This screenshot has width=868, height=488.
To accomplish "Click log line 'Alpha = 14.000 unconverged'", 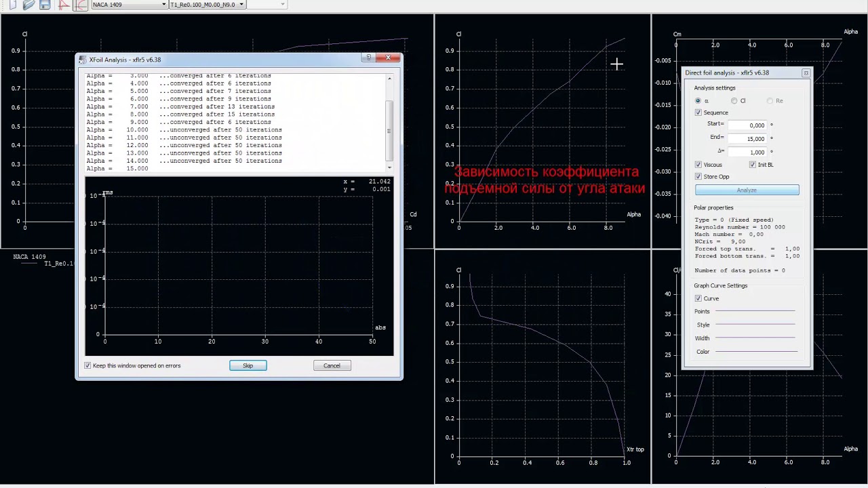I will (x=184, y=161).
